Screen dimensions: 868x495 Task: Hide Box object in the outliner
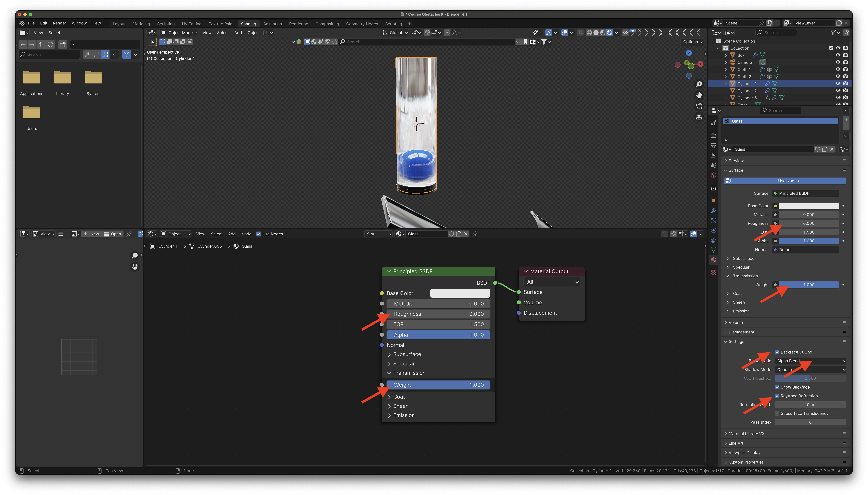click(x=838, y=55)
